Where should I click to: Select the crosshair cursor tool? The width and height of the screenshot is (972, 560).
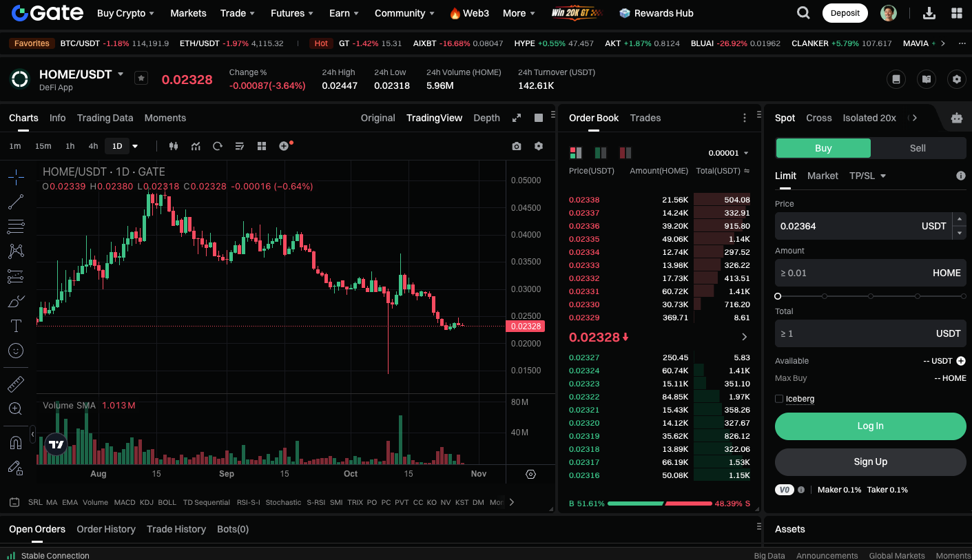click(x=16, y=177)
